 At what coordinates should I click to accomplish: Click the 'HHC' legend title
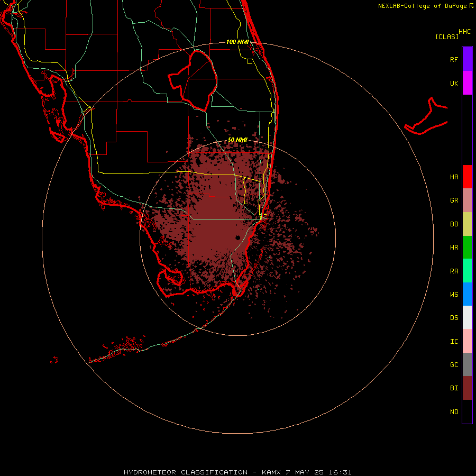click(x=464, y=32)
